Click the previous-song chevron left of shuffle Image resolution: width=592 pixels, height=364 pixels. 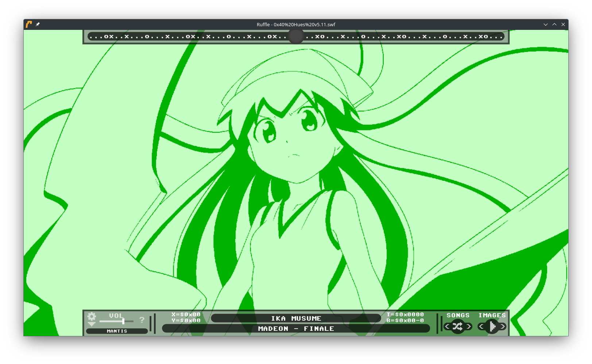[447, 326]
